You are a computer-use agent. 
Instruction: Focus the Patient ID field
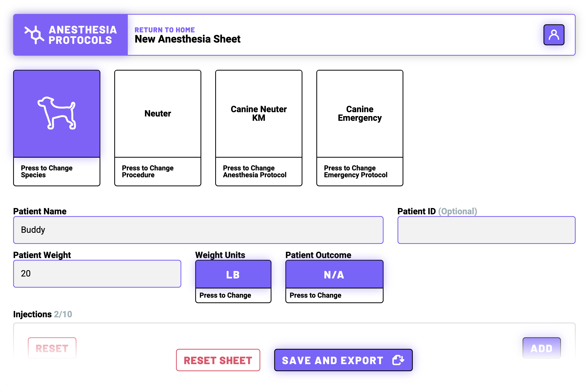pos(486,230)
